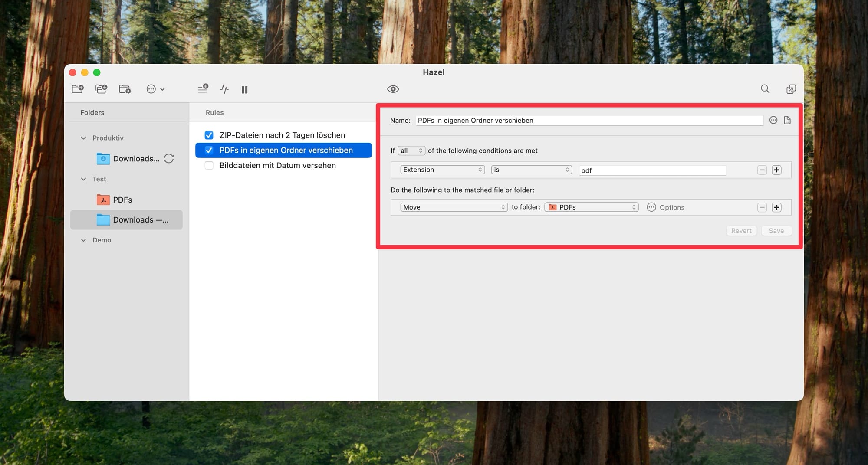
Task: Open the Move action dropdown
Action: [454, 207]
